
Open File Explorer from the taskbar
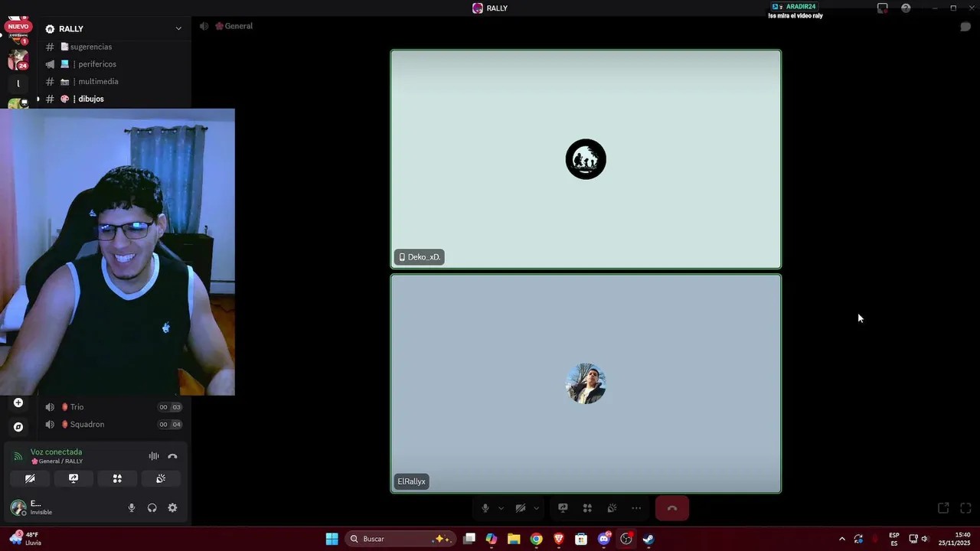click(x=514, y=539)
